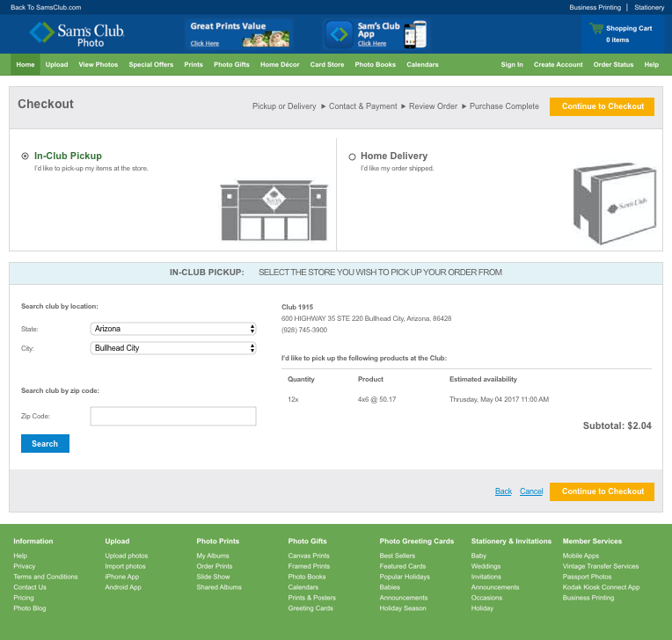
Task: Click Order Status in navigation bar
Action: point(613,65)
